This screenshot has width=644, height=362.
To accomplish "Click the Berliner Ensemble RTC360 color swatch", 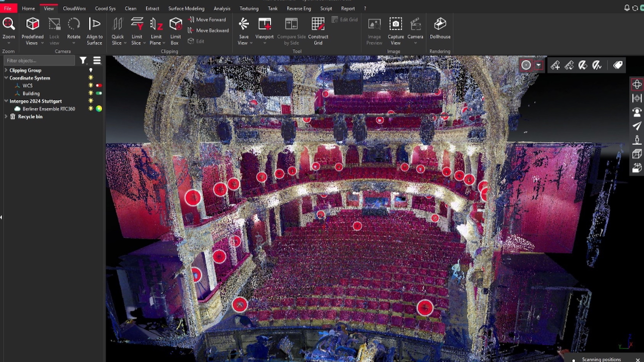I will (99, 109).
